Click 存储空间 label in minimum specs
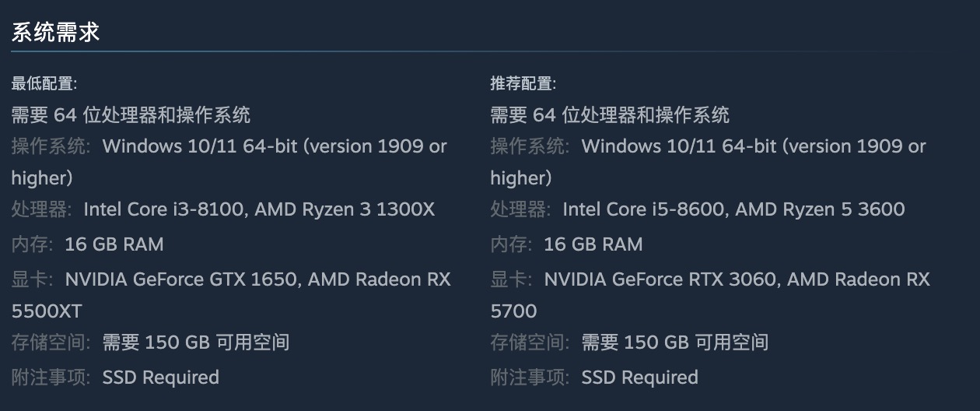 [50, 342]
